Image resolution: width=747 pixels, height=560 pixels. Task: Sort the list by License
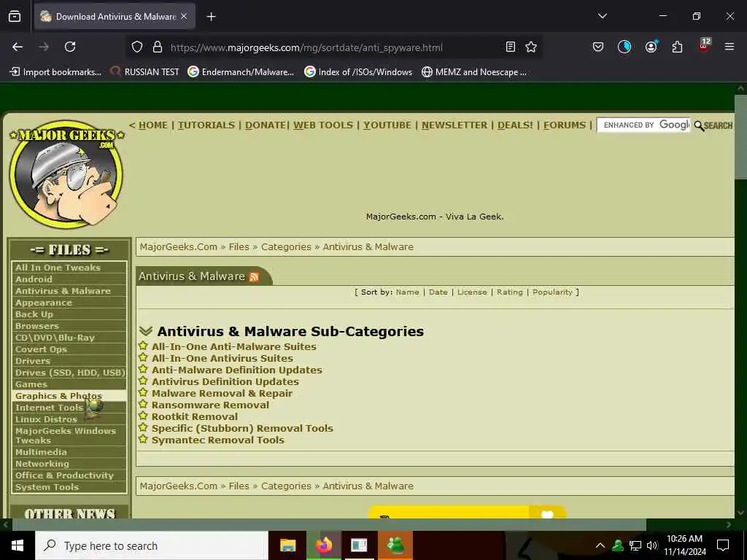472,292
